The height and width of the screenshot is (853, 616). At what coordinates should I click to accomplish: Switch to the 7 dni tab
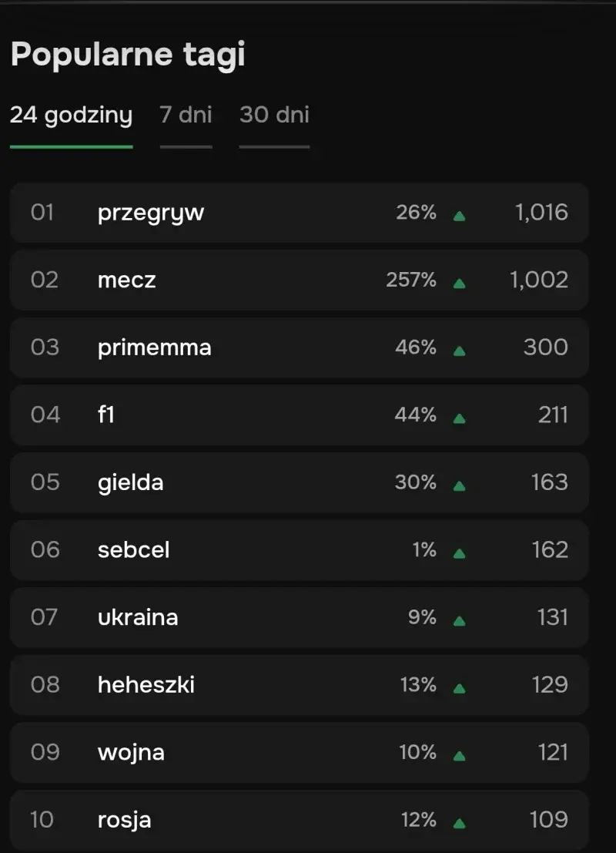pyautogui.click(x=186, y=115)
